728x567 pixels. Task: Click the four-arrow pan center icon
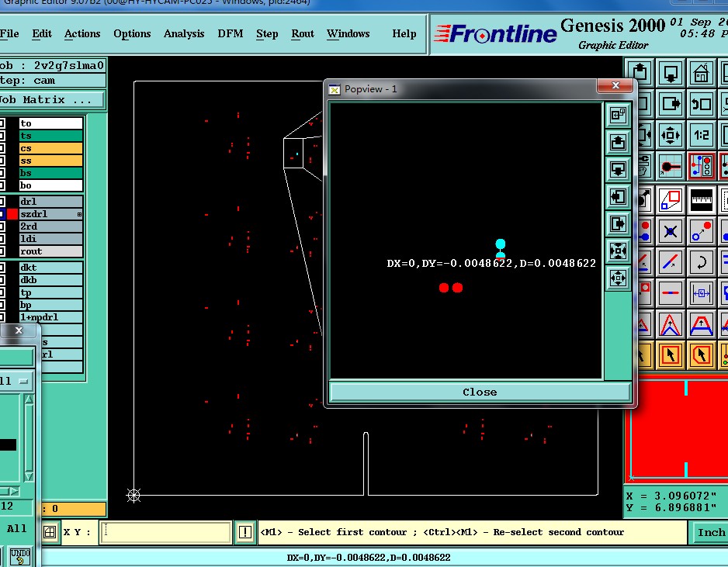(x=671, y=135)
